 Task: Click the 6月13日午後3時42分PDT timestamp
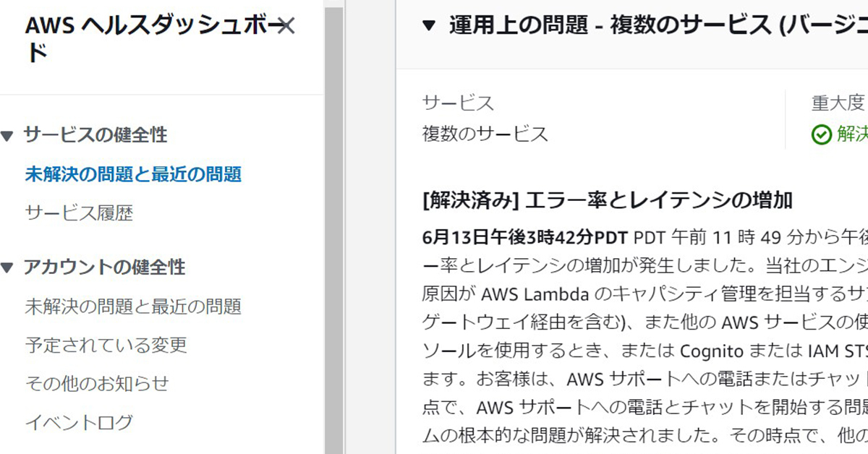(x=525, y=238)
